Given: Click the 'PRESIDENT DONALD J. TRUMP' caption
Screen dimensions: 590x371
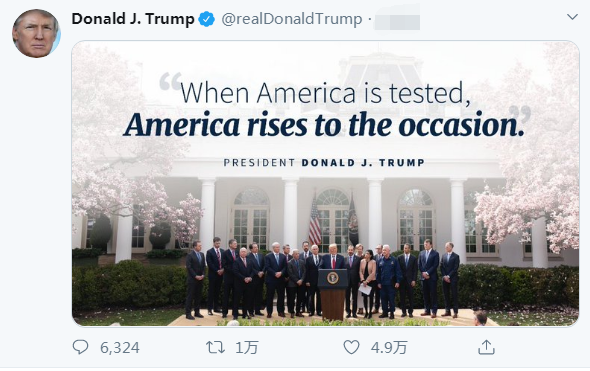Looking at the screenshot, I should [324, 163].
